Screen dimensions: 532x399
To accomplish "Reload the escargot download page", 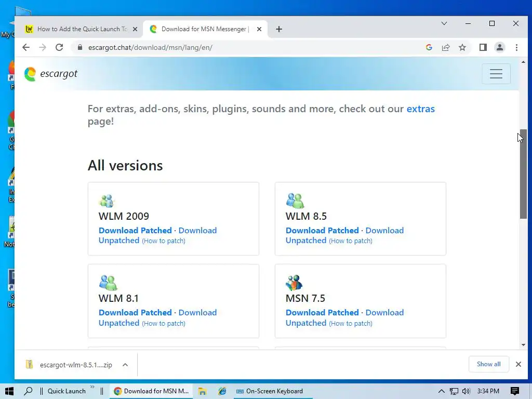I will (x=59, y=47).
